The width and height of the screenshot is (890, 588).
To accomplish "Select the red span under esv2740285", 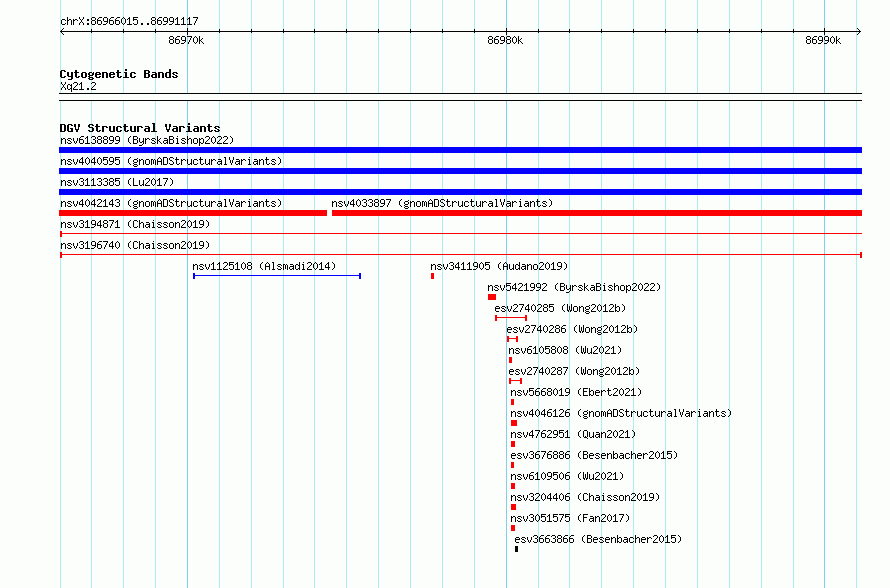I will [x=511, y=318].
